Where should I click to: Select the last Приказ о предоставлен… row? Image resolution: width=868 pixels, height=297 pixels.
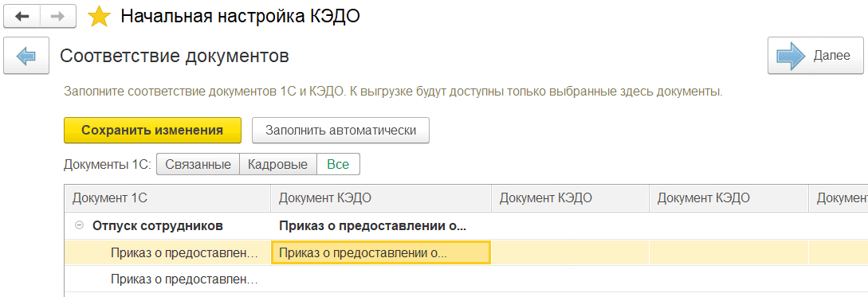coord(466,279)
